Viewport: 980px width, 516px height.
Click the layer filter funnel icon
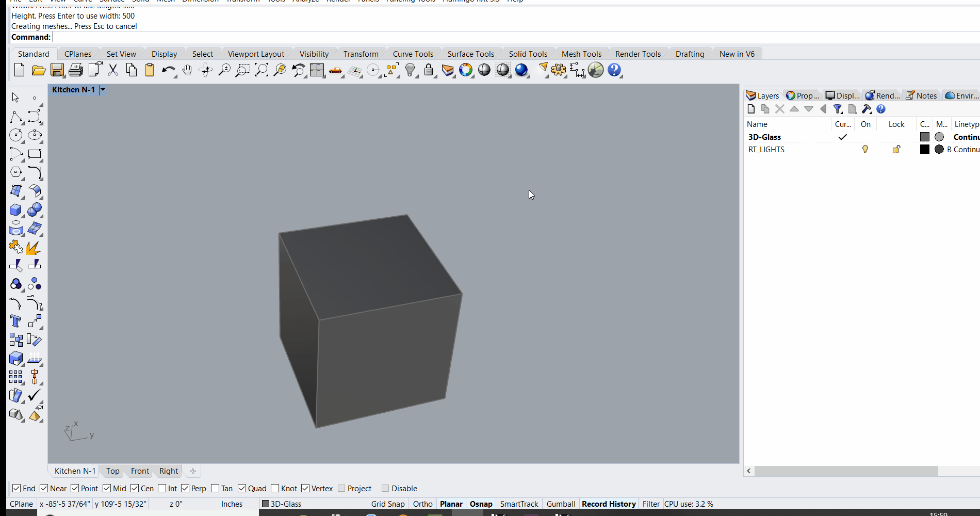(x=838, y=109)
